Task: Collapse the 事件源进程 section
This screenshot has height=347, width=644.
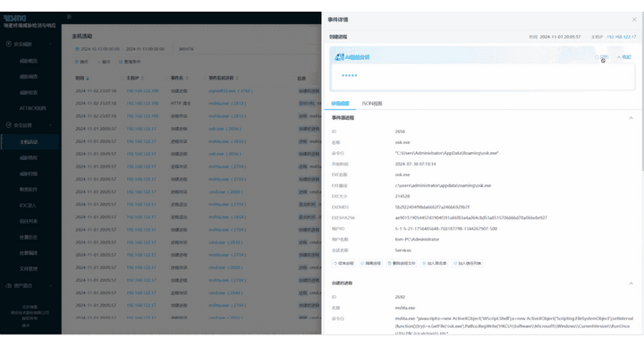Action: click(x=631, y=118)
